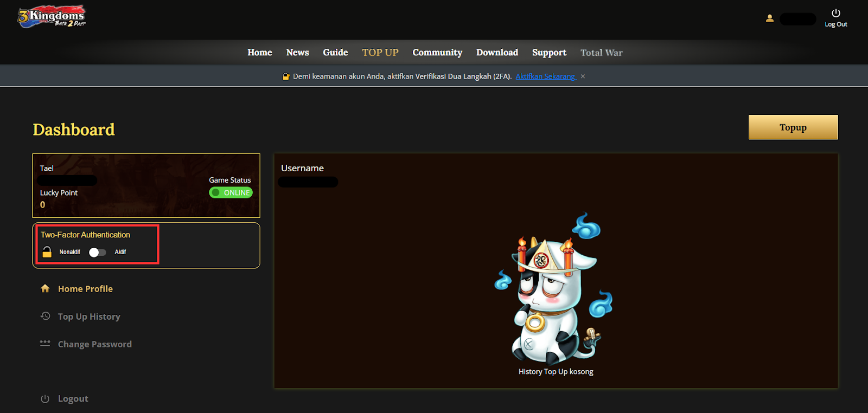Click the Dashboard heading
Screen dimensions: 868x413
[74, 130]
